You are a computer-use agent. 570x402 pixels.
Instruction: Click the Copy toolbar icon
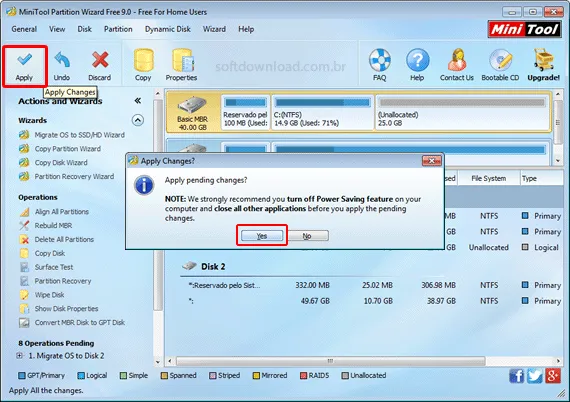tap(143, 65)
